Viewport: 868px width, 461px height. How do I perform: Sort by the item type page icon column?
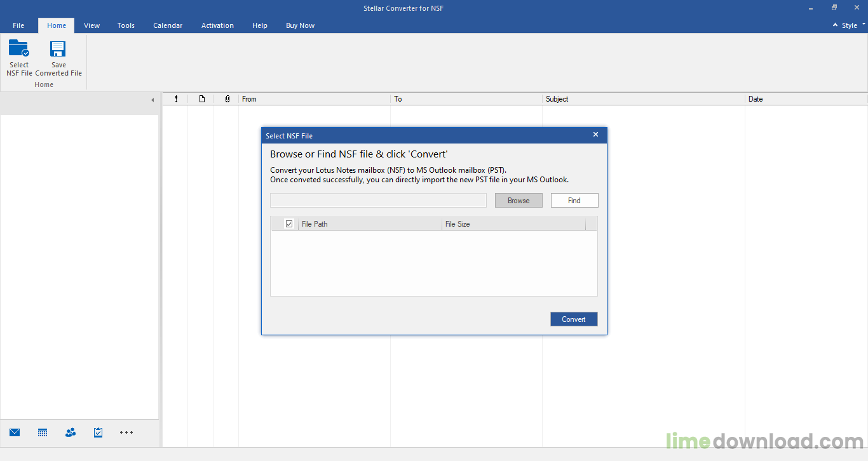coord(201,99)
